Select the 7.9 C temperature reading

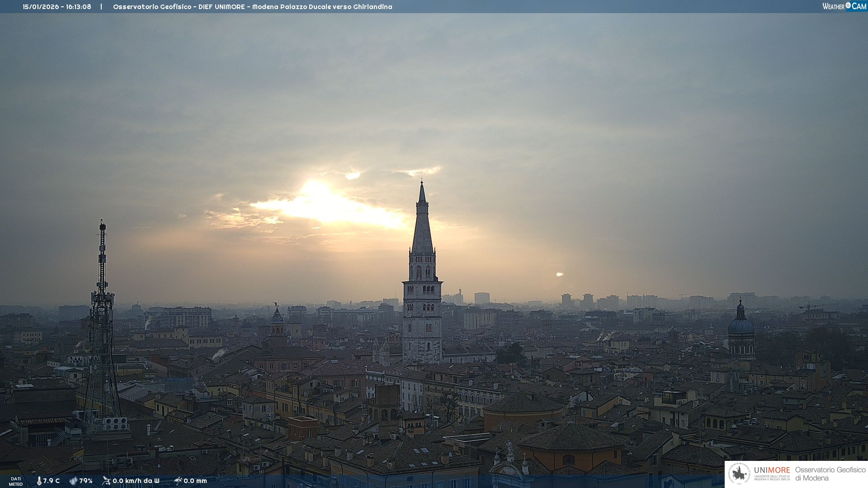click(52, 481)
